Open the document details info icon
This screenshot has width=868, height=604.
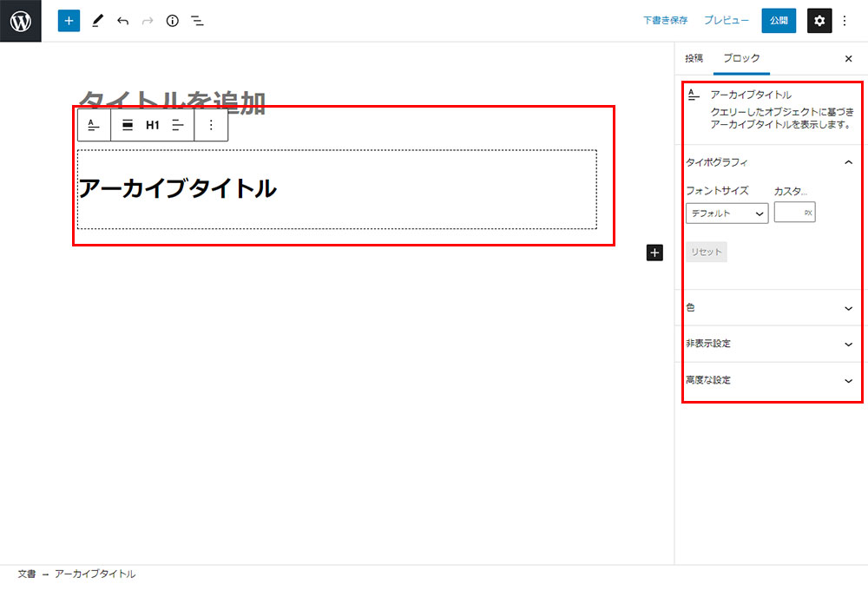pyautogui.click(x=172, y=21)
